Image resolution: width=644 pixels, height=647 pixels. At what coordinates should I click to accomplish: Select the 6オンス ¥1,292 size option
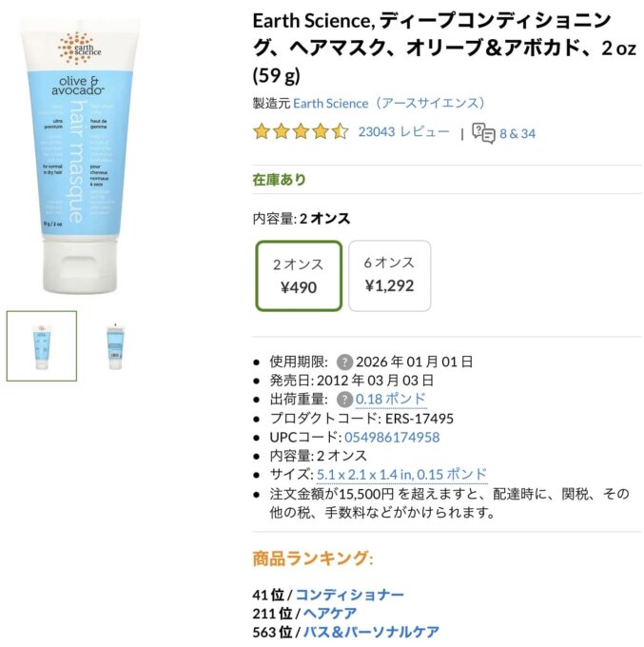pyautogui.click(x=389, y=276)
